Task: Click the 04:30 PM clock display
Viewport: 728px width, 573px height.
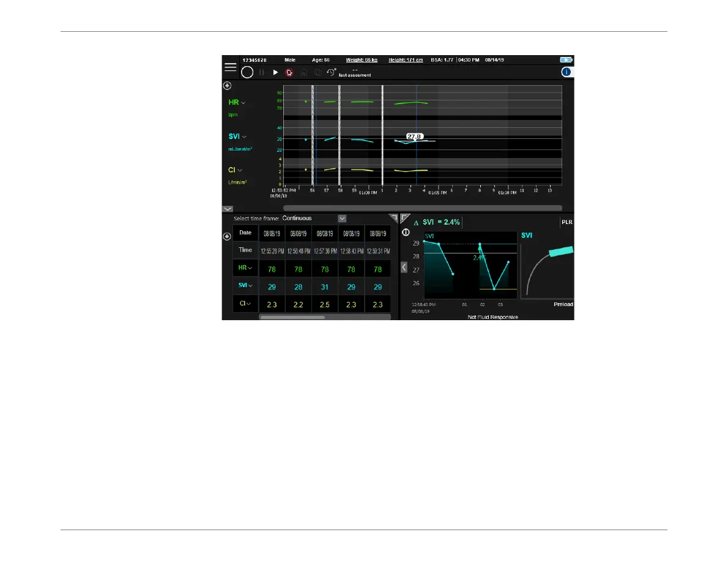Action: (x=469, y=60)
